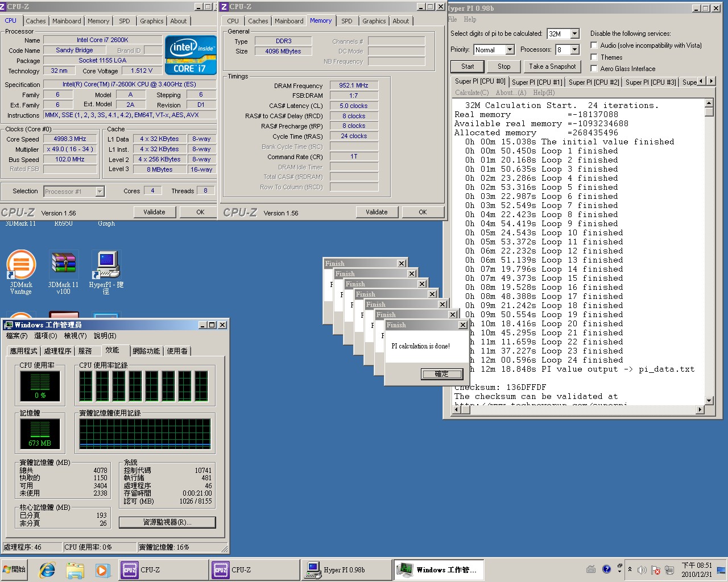Open the network tray icon
Viewport: 728px width, 582px height.
pyautogui.click(x=669, y=569)
